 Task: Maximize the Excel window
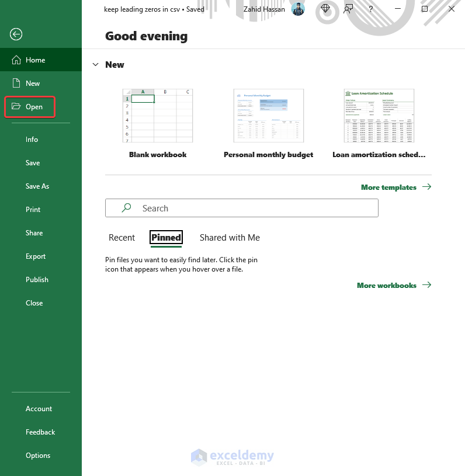pos(425,9)
